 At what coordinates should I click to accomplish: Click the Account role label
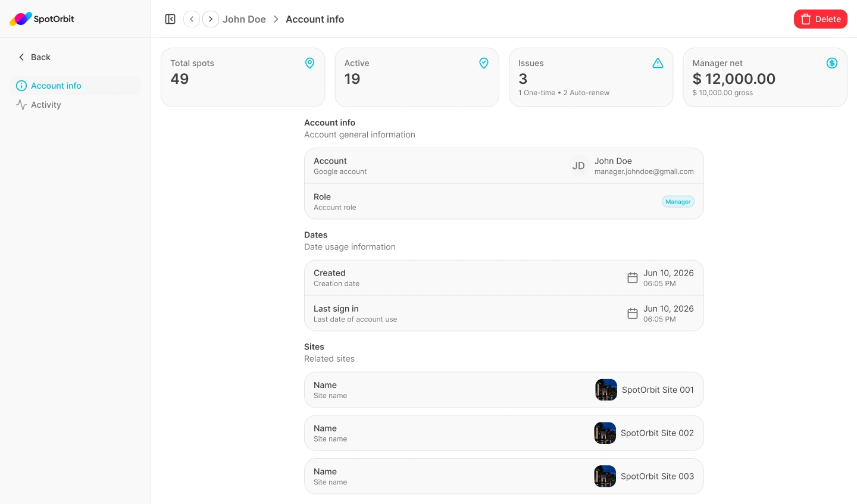(x=335, y=208)
